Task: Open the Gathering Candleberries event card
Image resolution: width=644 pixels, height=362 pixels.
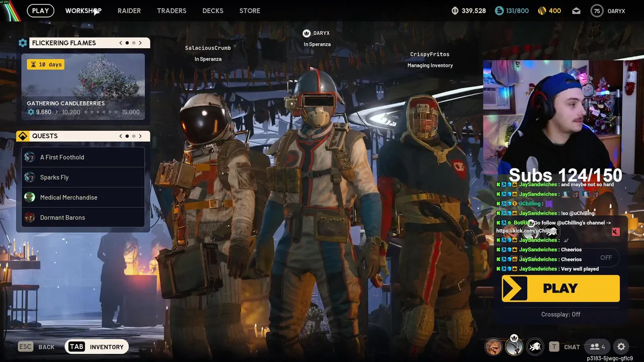Action: click(83, 87)
